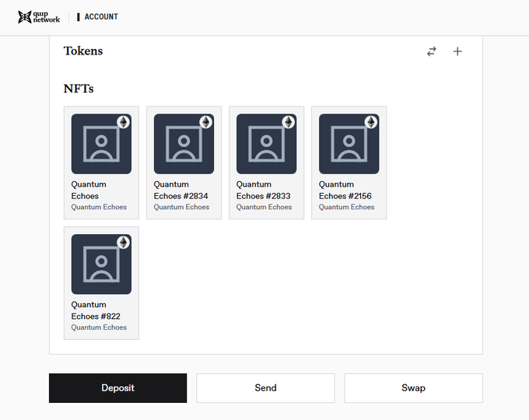The image size is (529, 420).
Task: Open the untitled Quantum Echoes NFT thumbnail
Action: (x=101, y=144)
